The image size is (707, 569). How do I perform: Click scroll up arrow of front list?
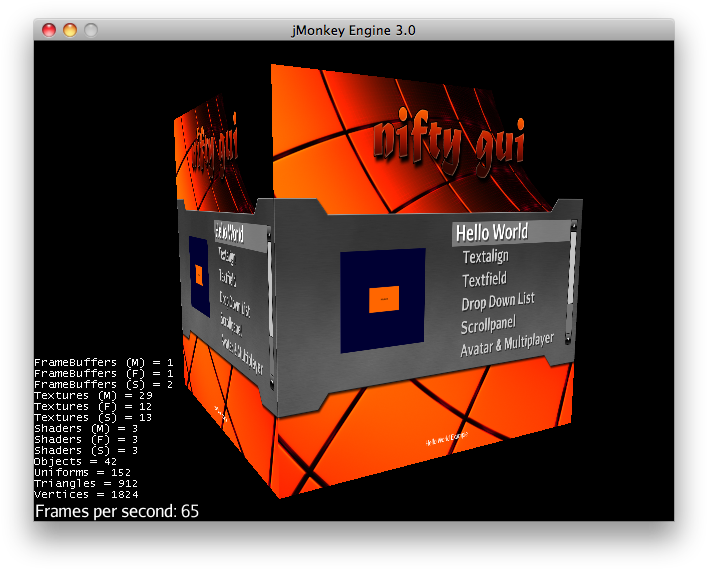[x=574, y=224]
